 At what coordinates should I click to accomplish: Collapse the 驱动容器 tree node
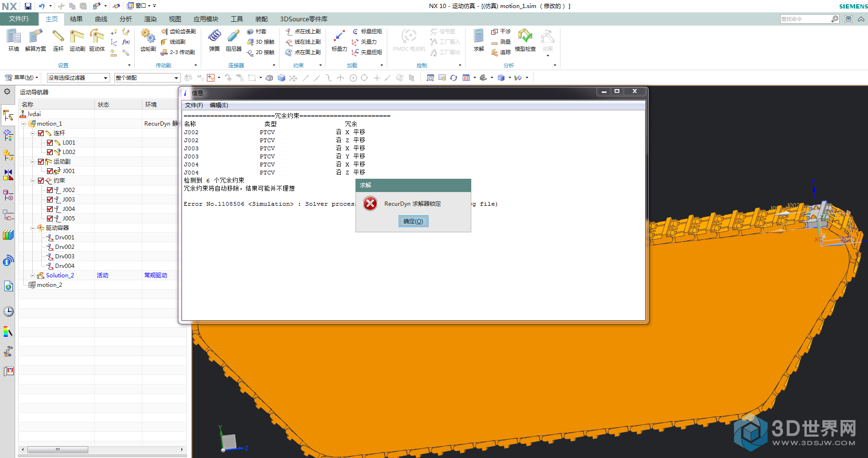pos(32,228)
